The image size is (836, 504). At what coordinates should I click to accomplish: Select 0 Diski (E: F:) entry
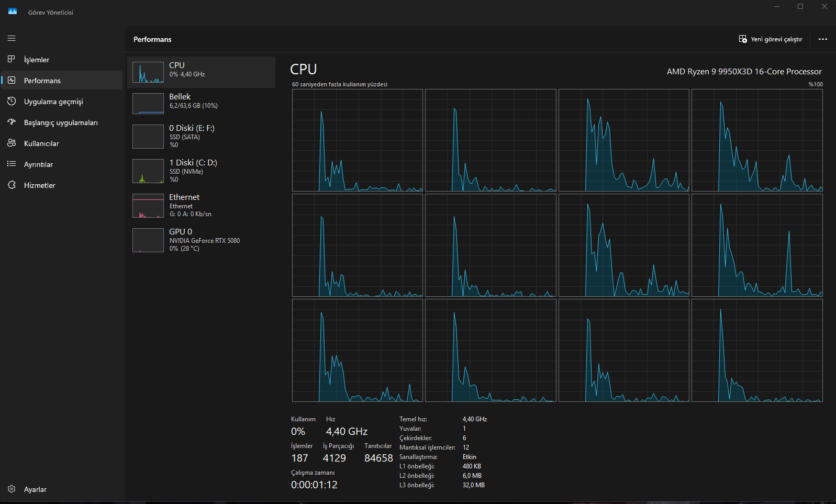pos(201,137)
